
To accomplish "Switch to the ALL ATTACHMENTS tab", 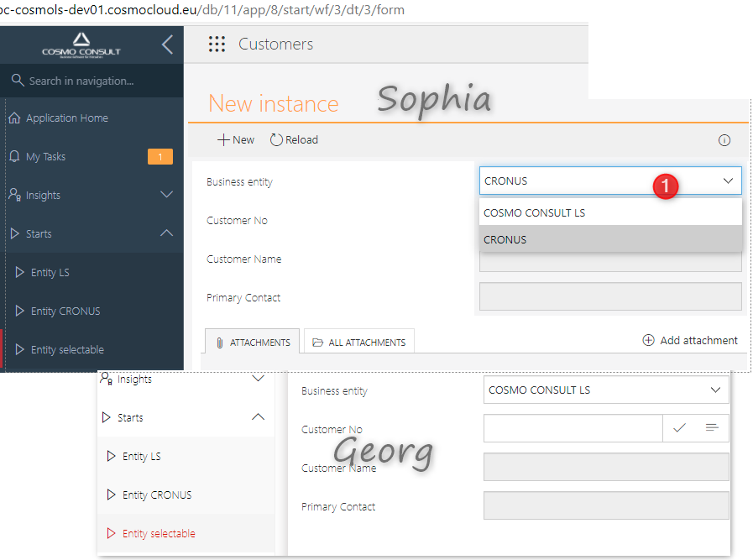I will click(x=359, y=342).
